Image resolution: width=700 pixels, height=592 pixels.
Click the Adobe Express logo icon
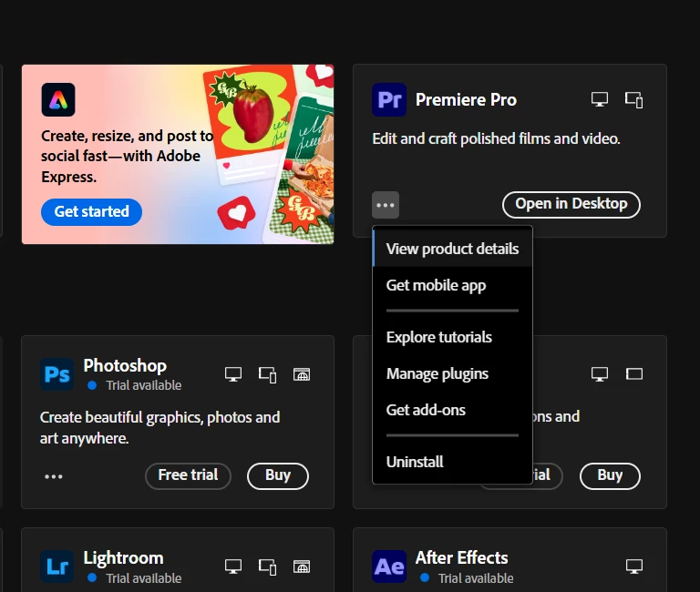click(x=58, y=99)
